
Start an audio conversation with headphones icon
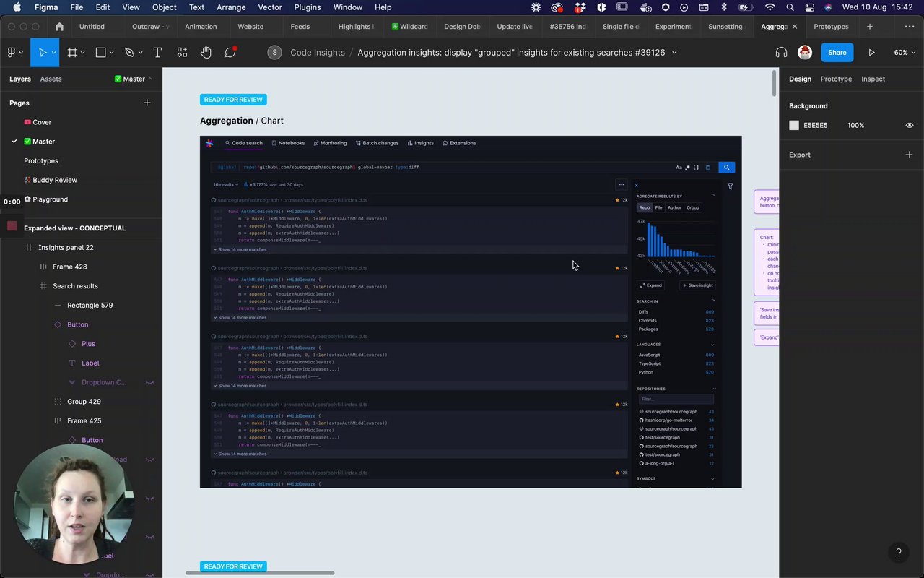(781, 53)
